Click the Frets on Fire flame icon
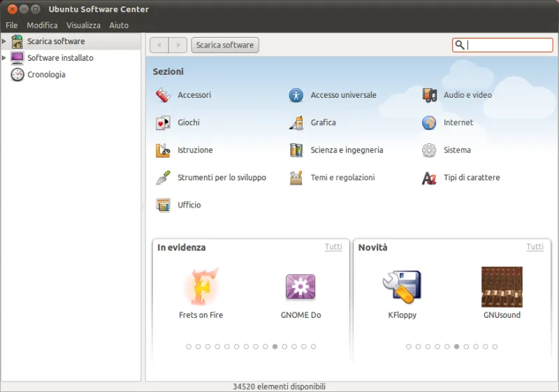559x392 pixels. [201, 286]
